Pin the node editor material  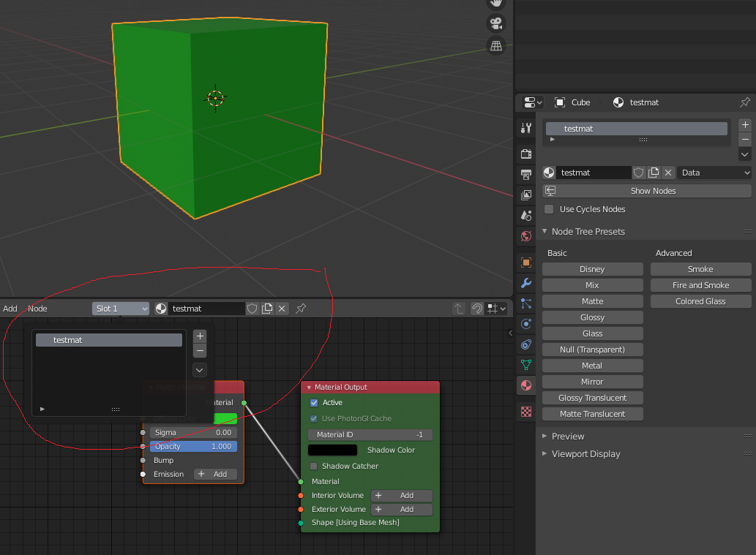click(x=301, y=309)
